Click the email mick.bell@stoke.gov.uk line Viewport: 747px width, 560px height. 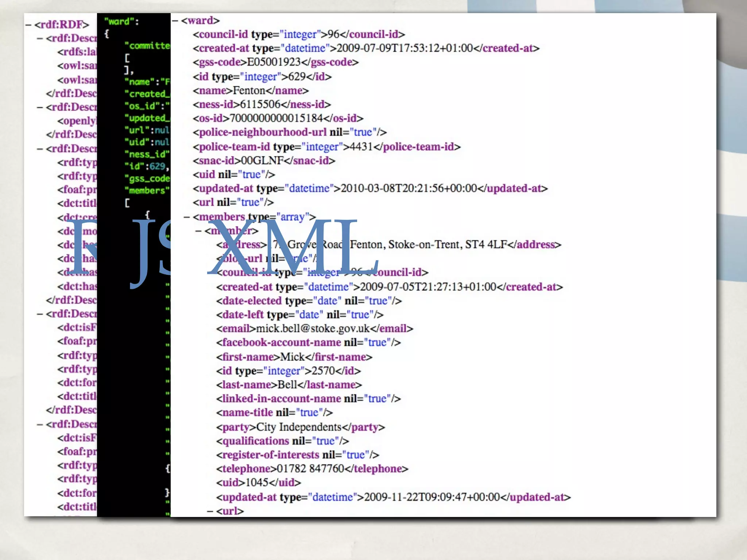(x=315, y=328)
